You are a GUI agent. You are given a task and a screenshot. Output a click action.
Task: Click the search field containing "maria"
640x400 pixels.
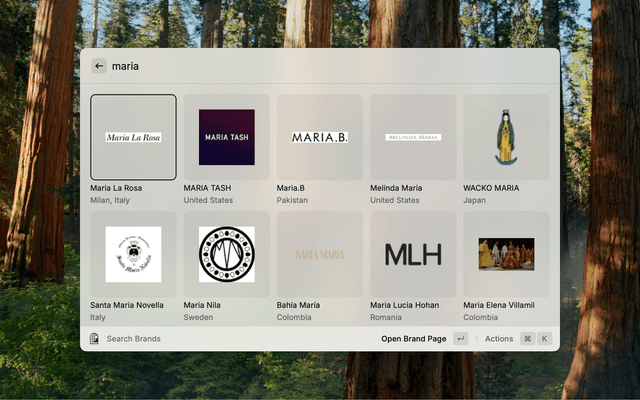[x=300, y=66]
